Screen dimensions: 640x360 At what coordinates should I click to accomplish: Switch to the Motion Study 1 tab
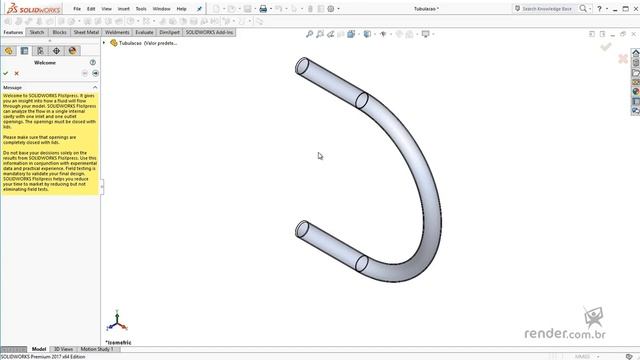coord(97,349)
